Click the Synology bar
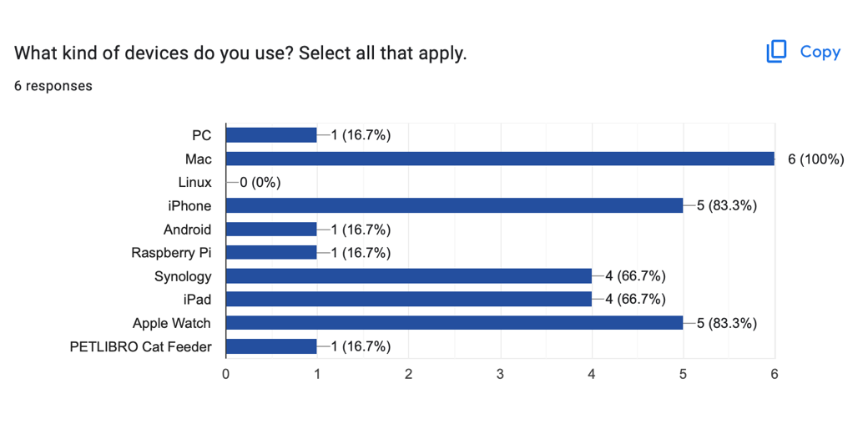 408,276
